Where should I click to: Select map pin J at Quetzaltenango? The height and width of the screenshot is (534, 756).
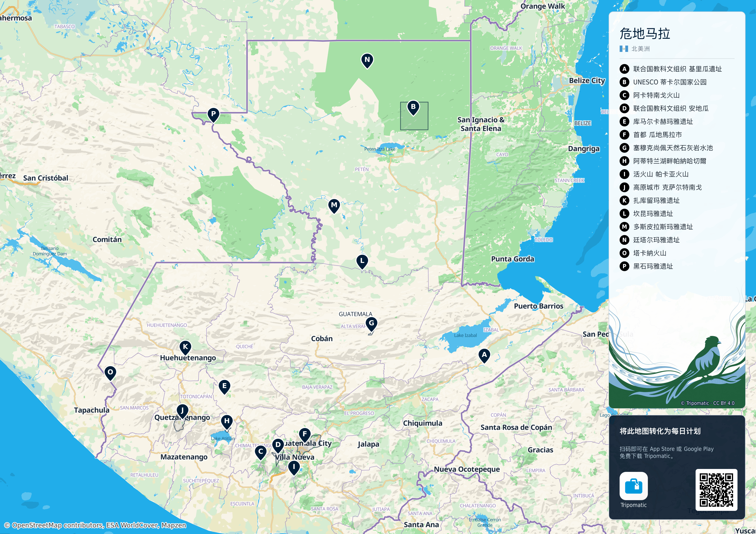[182, 411]
